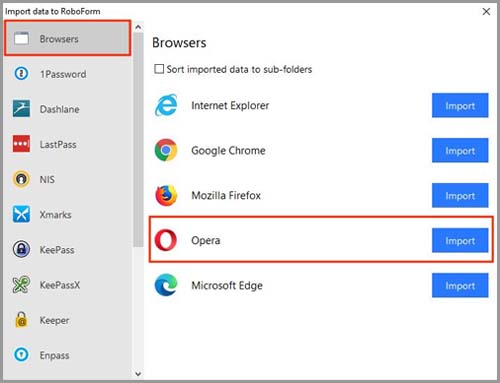Import data from Internet Explorer

[460, 106]
